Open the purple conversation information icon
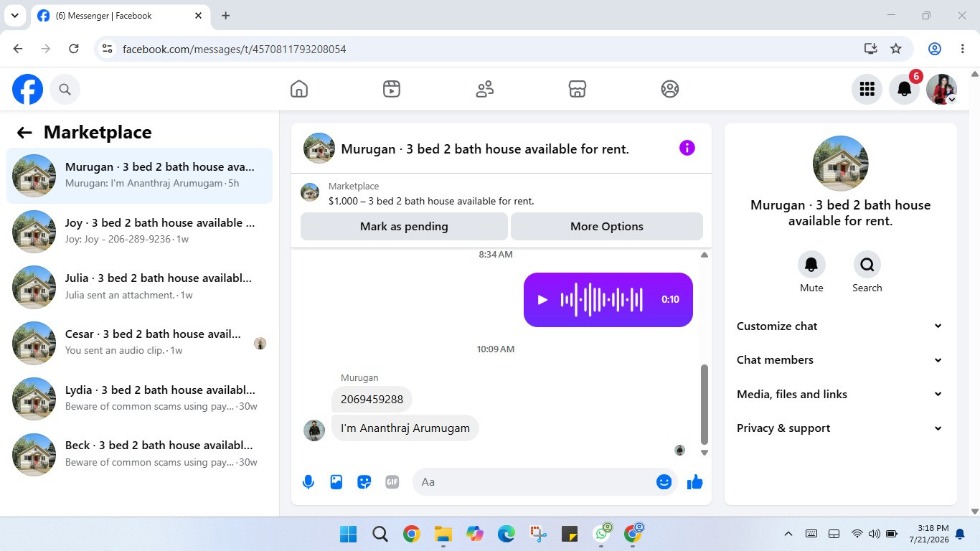 tap(687, 148)
